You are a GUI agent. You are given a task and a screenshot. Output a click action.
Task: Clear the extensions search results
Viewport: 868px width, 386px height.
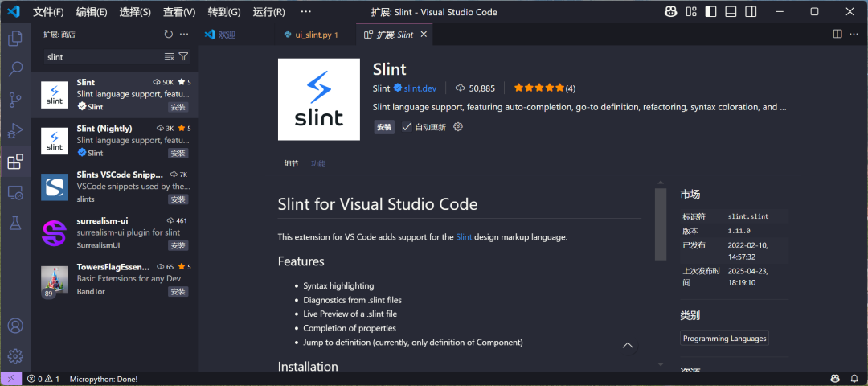click(x=170, y=56)
